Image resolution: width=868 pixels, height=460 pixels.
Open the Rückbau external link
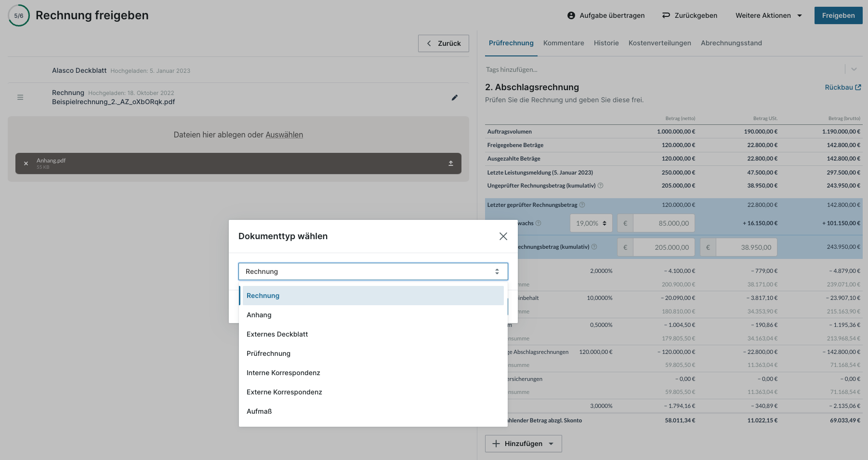click(x=842, y=87)
